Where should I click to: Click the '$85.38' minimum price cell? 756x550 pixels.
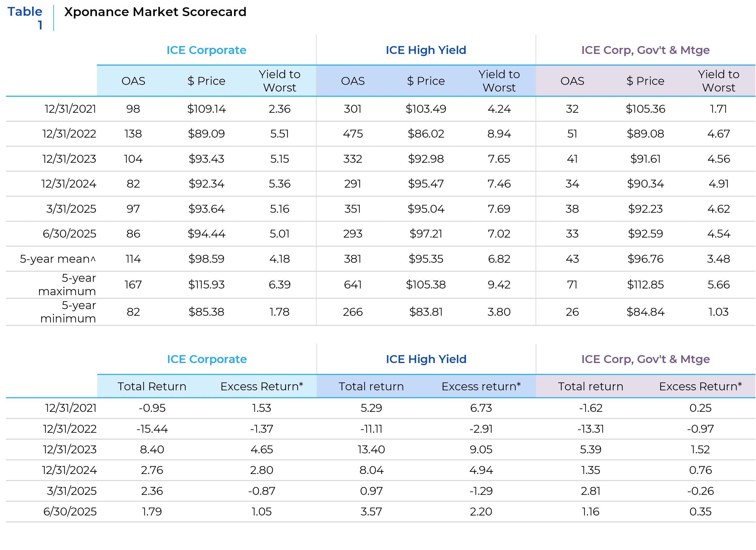(206, 312)
